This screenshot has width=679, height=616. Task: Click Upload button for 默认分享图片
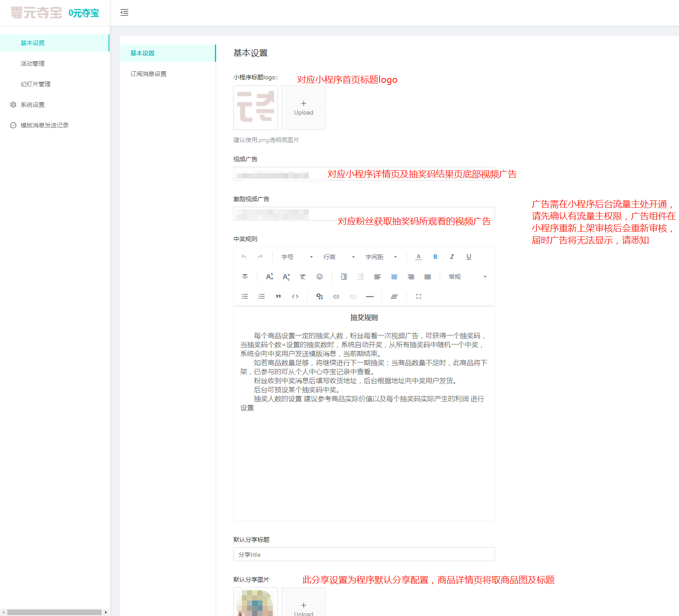[304, 602]
